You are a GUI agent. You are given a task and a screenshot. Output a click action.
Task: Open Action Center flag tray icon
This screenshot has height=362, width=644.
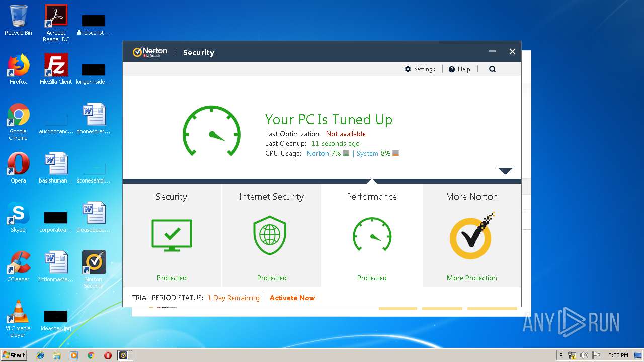[596, 355]
